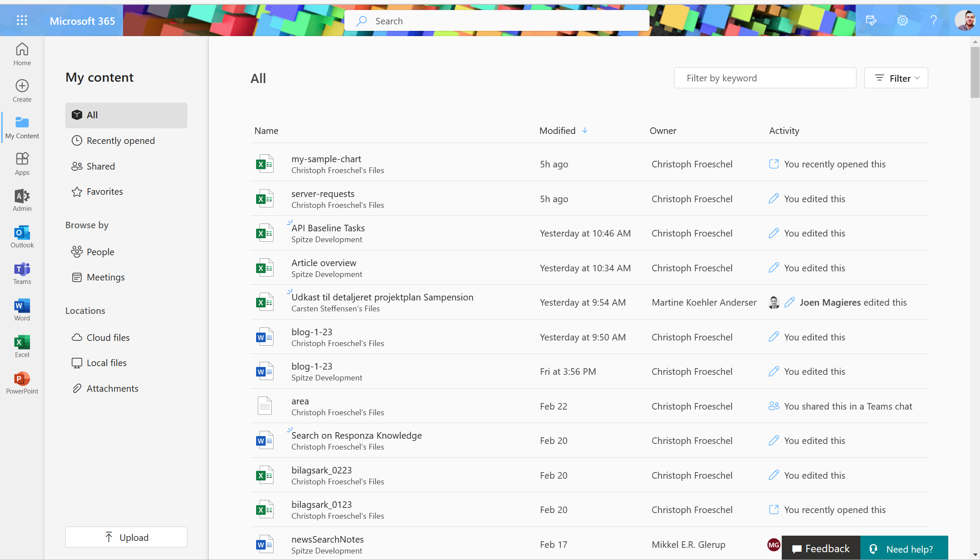Launch PowerPoint from the left sidebar

pos(22,383)
